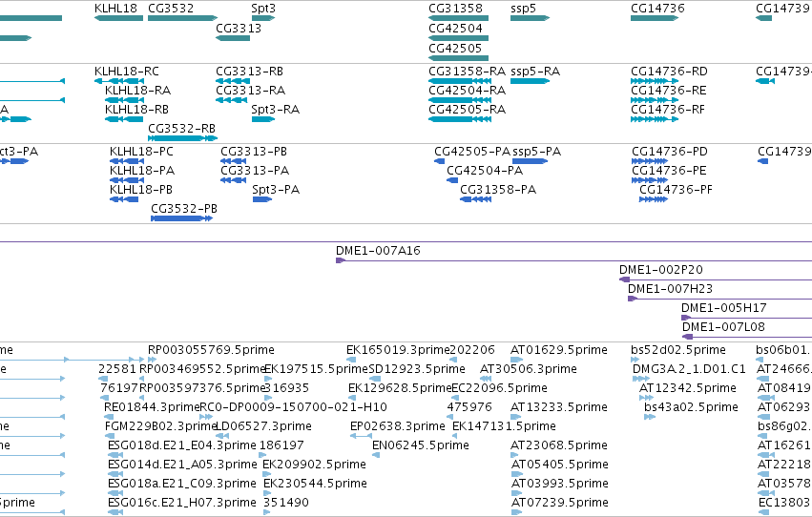Select transcript CG31358-RA
This screenshot has width=812, height=517.
[x=460, y=81]
